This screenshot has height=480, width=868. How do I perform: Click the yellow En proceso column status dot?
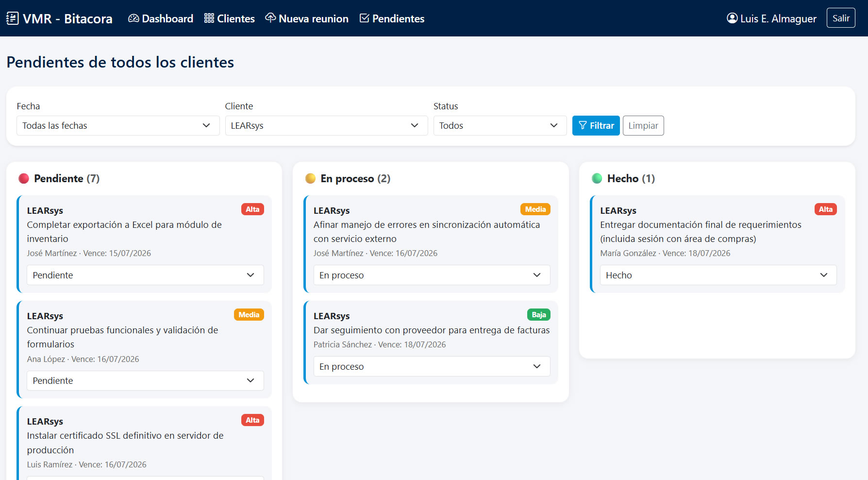coord(310,178)
